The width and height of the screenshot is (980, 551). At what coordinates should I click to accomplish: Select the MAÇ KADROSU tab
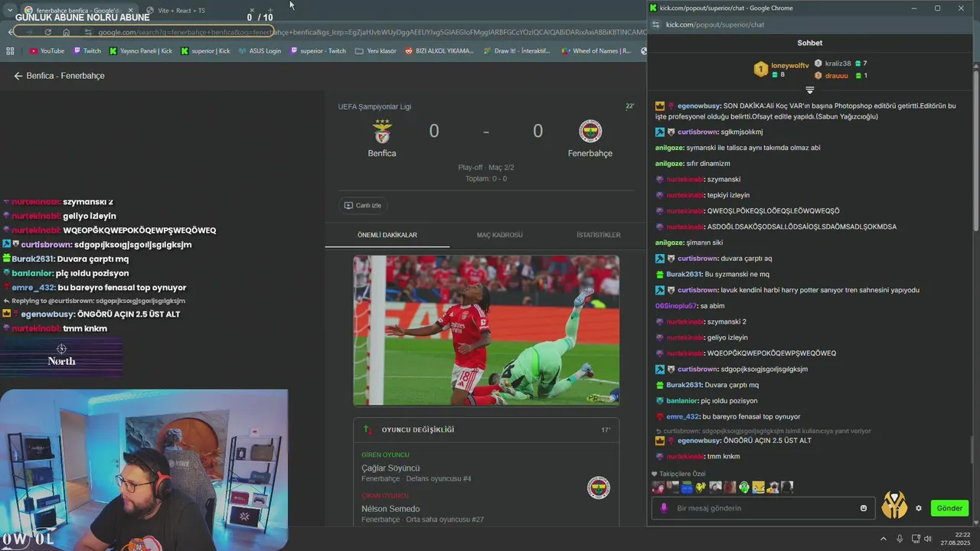[500, 235]
